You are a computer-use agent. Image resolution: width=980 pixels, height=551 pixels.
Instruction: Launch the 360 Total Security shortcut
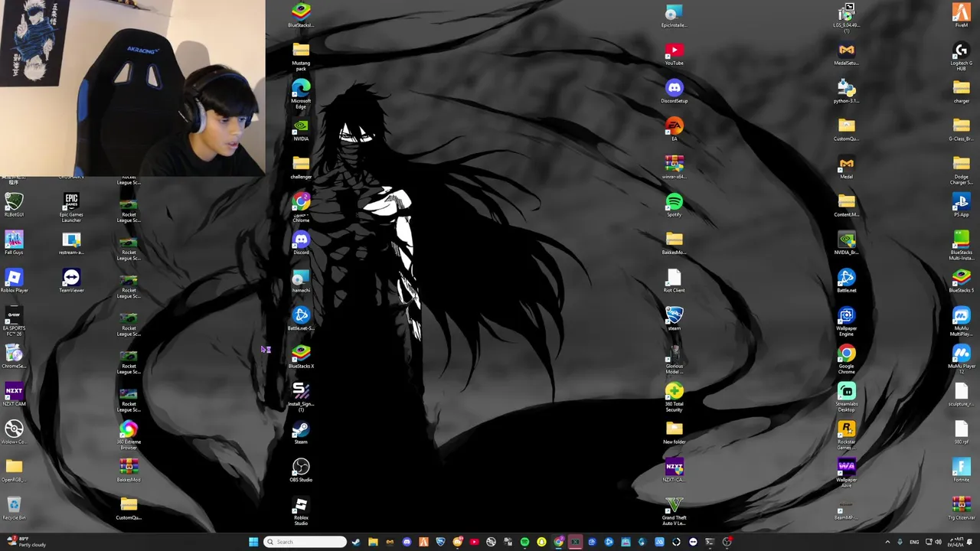click(674, 396)
